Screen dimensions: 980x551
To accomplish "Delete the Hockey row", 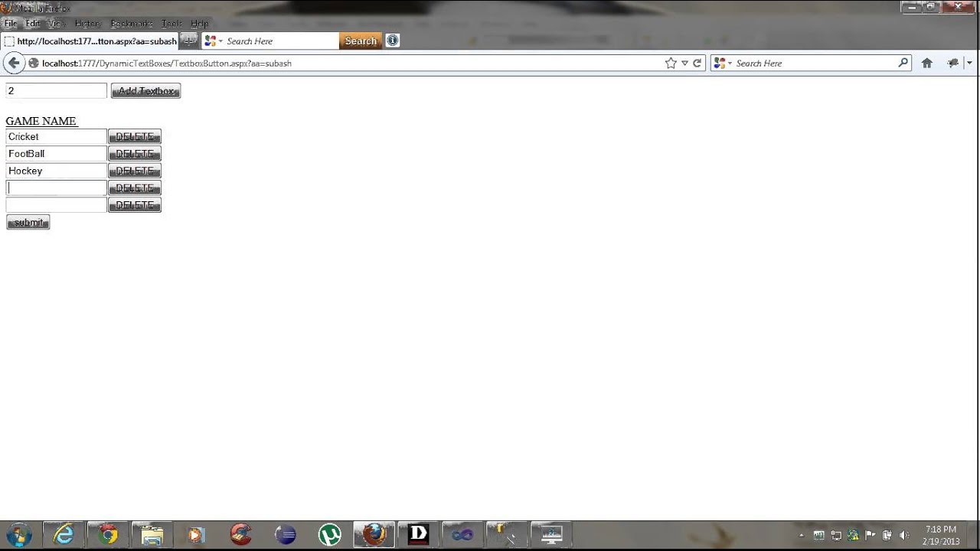I will [x=135, y=171].
